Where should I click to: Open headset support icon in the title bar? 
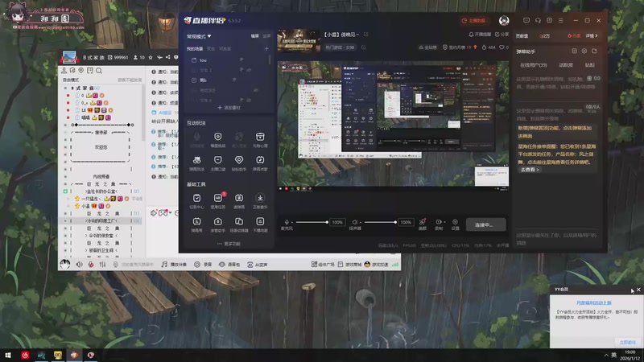[x=538, y=20]
